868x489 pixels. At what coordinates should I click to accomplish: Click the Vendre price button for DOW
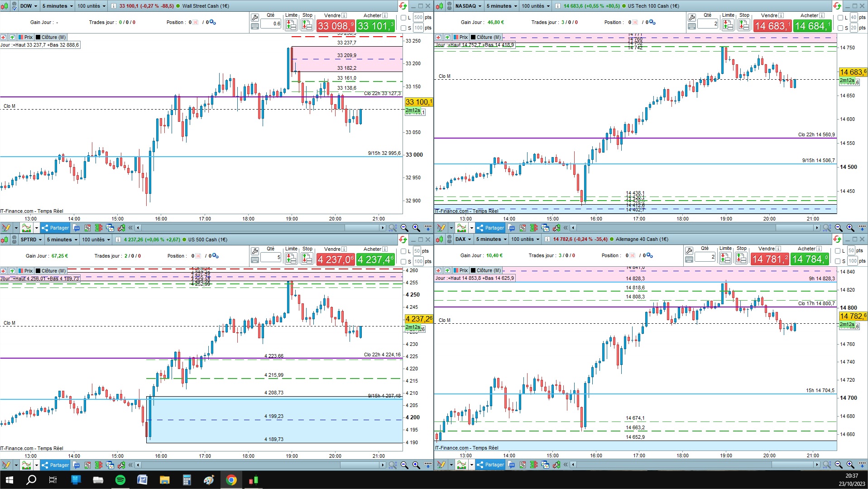click(x=336, y=26)
